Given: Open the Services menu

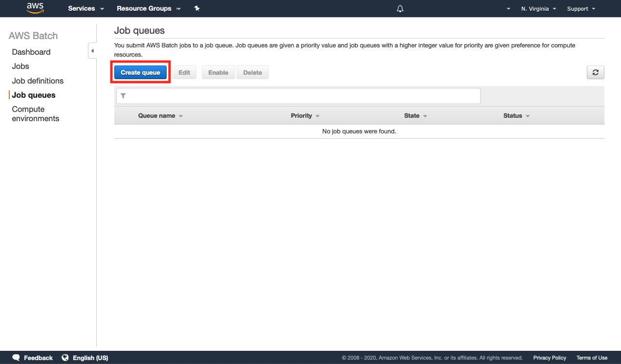Looking at the screenshot, I should click(x=86, y=9).
